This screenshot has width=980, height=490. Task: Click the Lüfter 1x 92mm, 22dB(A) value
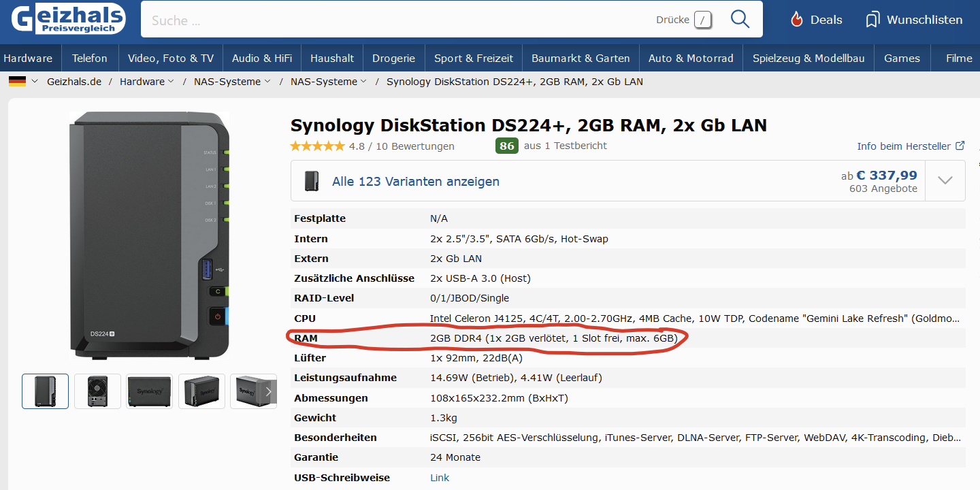(x=476, y=358)
